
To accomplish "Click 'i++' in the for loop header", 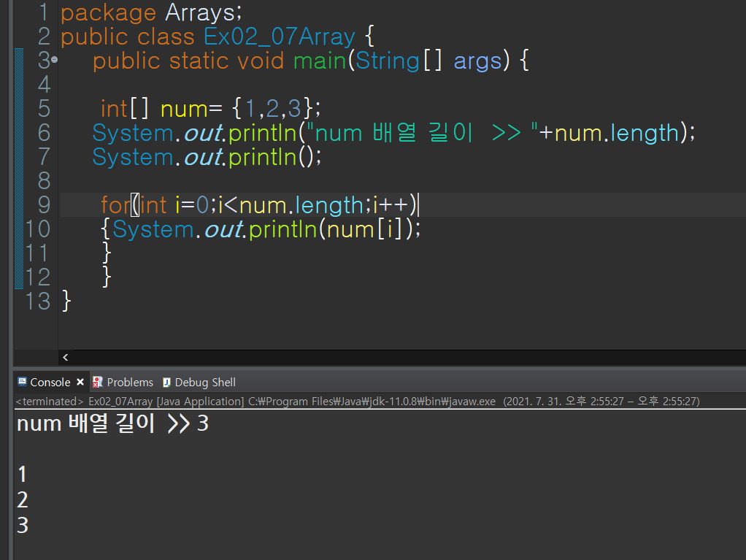I will [391, 205].
